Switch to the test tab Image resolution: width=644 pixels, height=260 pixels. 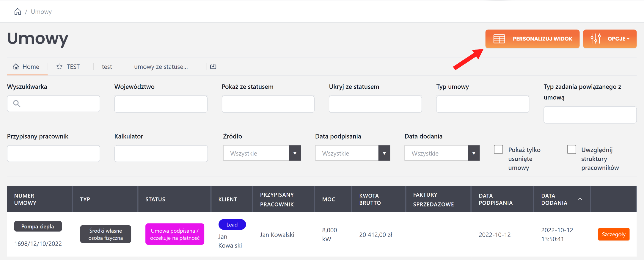click(x=107, y=67)
